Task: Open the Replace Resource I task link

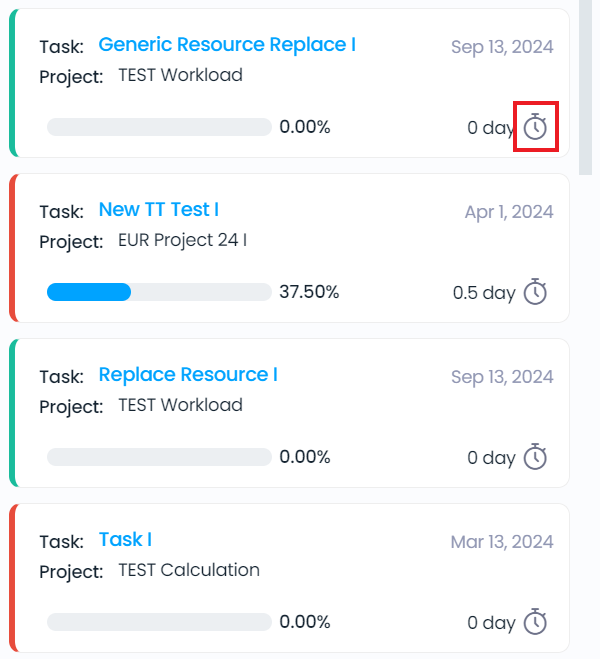Action: (x=188, y=374)
